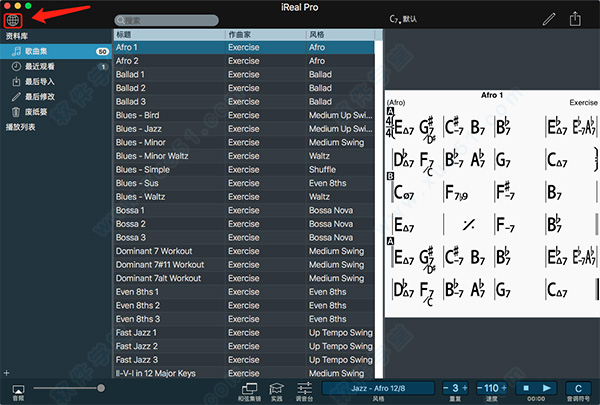
Task: Select the Blues - Minor Waltz song
Action: coord(244,156)
